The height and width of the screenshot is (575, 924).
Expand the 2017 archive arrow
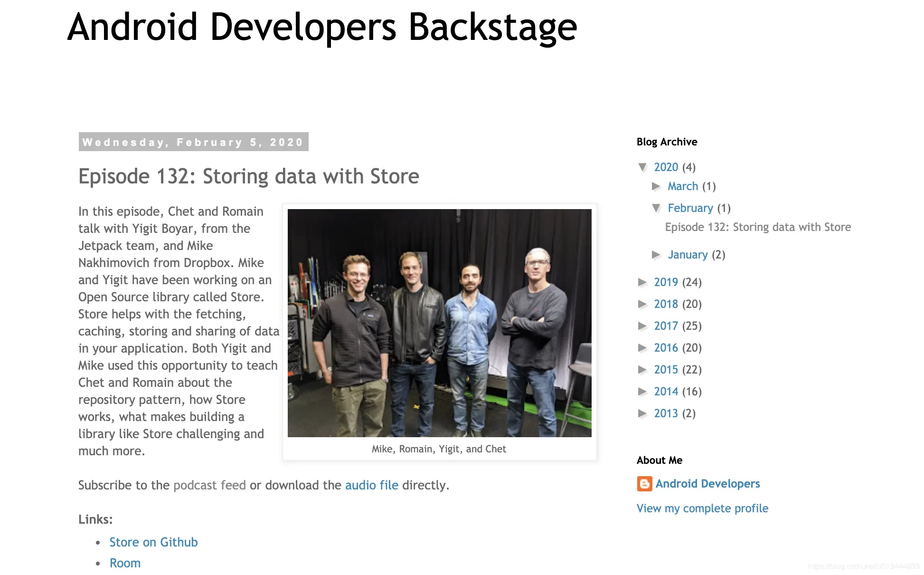(x=642, y=326)
